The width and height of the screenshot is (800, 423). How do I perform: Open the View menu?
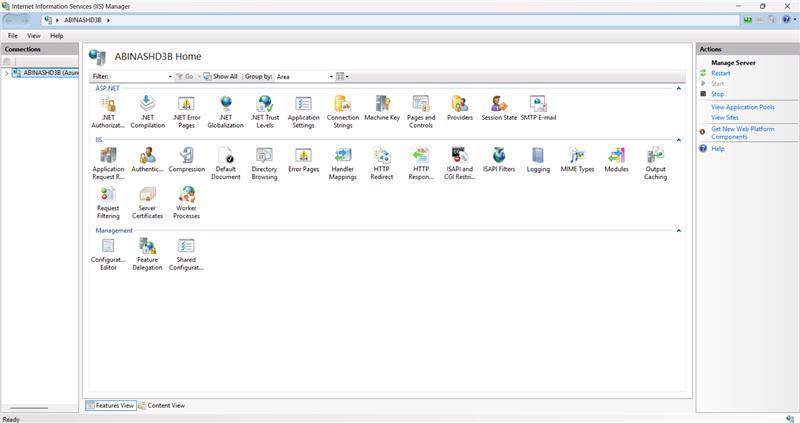[34, 36]
